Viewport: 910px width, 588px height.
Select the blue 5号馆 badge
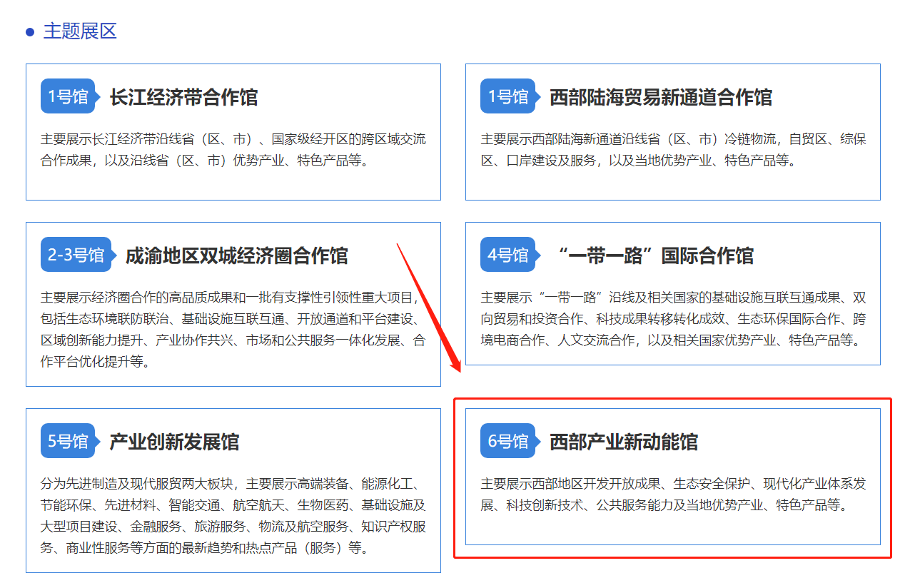[x=69, y=441]
